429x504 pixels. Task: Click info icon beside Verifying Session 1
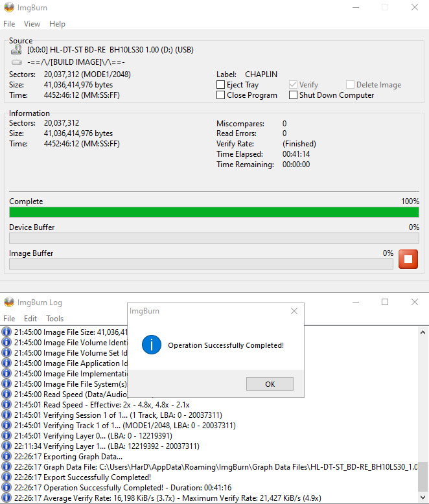6,415
